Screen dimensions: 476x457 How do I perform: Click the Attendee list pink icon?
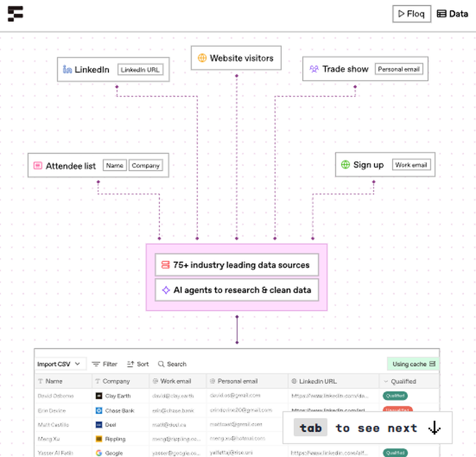pyautogui.click(x=38, y=166)
